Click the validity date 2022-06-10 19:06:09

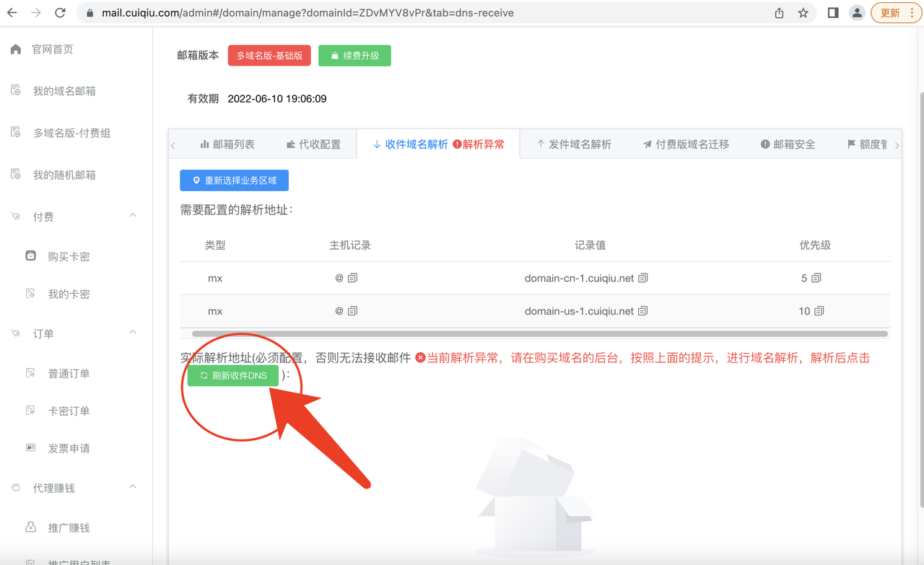point(277,99)
